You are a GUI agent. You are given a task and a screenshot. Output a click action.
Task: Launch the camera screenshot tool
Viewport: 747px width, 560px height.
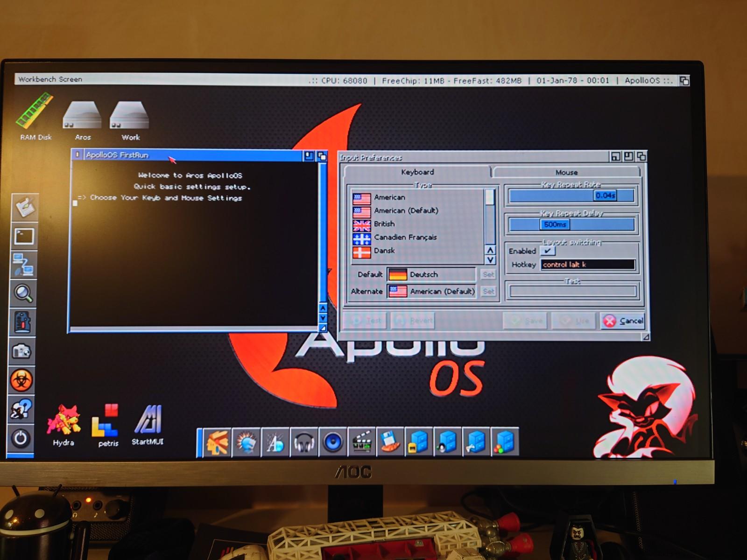(22, 351)
